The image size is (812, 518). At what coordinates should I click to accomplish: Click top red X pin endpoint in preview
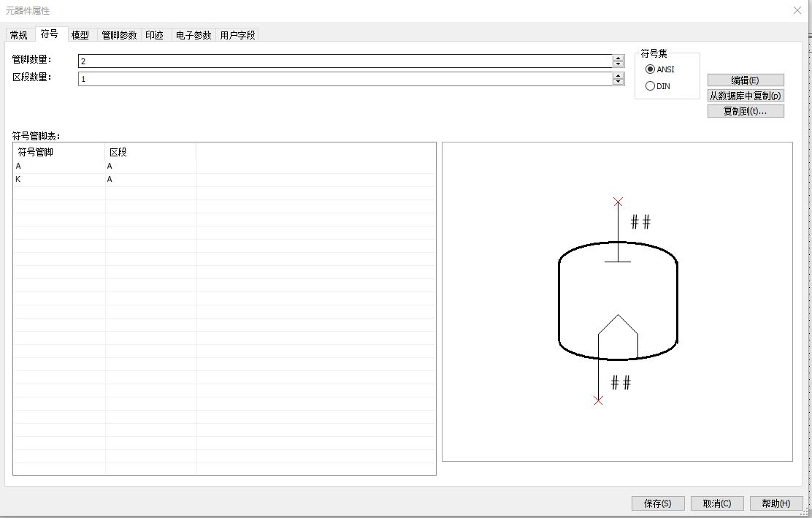(x=618, y=202)
